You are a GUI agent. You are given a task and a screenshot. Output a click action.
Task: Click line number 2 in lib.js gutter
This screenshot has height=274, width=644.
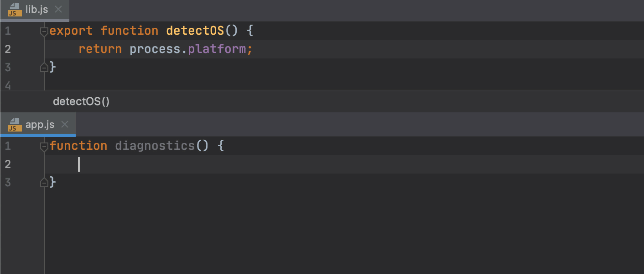(x=7, y=49)
